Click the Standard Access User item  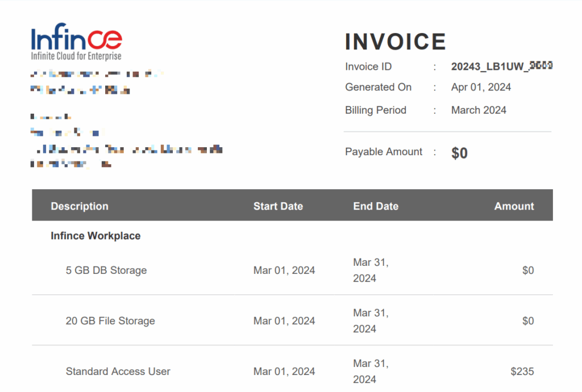pos(118,372)
